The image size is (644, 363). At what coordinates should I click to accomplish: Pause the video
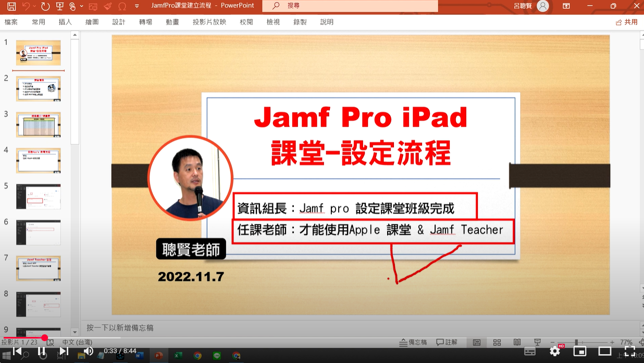41,351
